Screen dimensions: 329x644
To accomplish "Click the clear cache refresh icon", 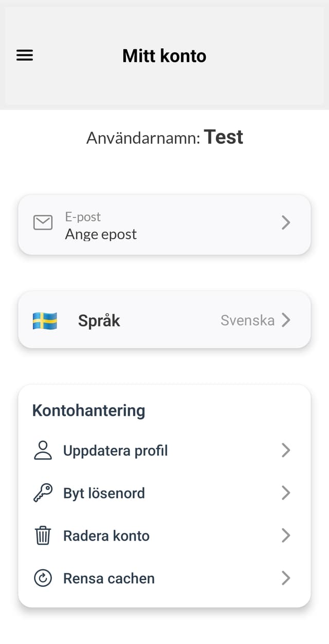I will coord(43,578).
